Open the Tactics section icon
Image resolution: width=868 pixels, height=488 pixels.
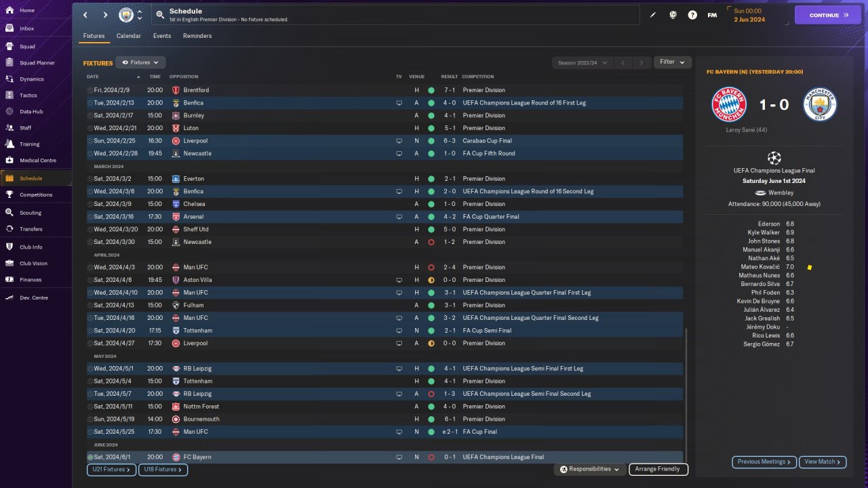pos(9,96)
